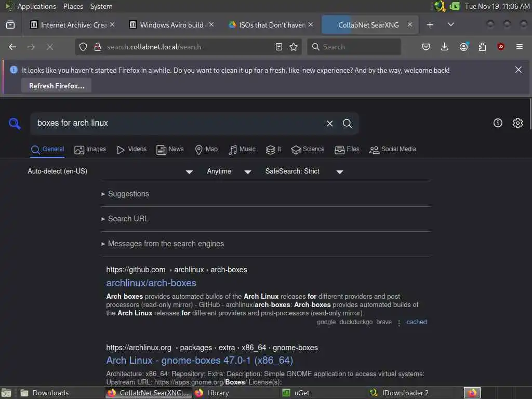The image size is (532, 399).
Task: Open the System menu
Action: click(x=101, y=6)
